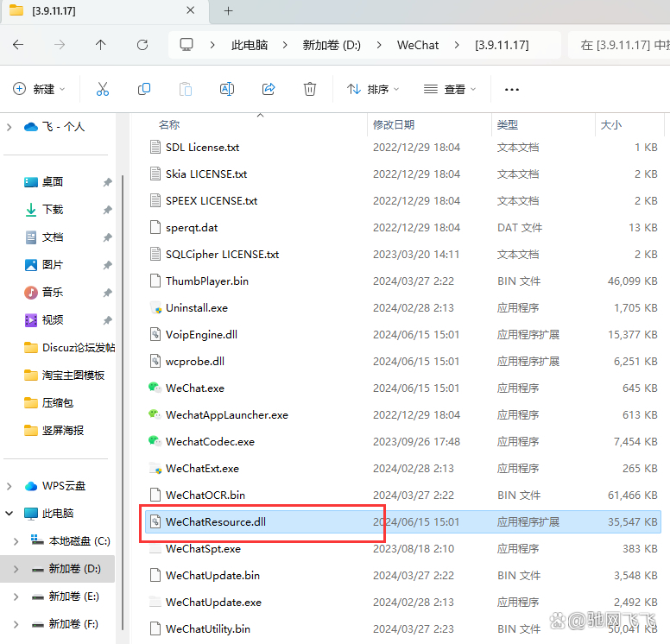Open 文档 in the sidebar
The height and width of the screenshot is (644, 670).
click(x=53, y=237)
